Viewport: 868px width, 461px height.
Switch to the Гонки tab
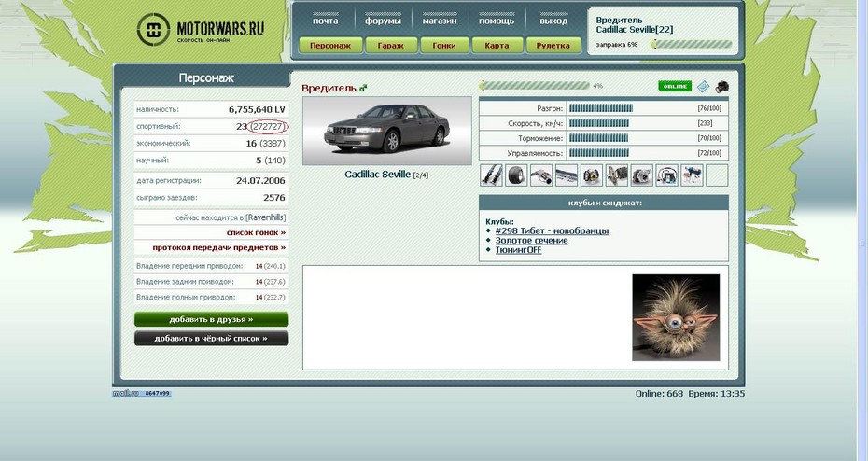pos(444,46)
